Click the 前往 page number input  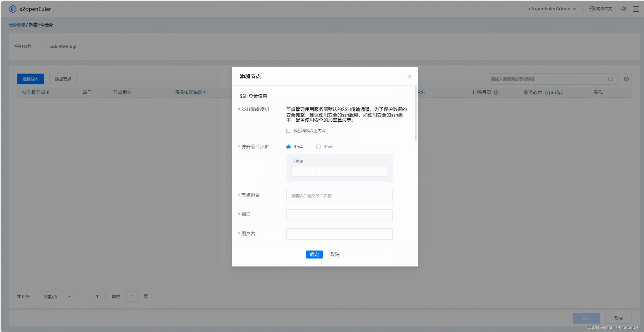click(x=132, y=296)
